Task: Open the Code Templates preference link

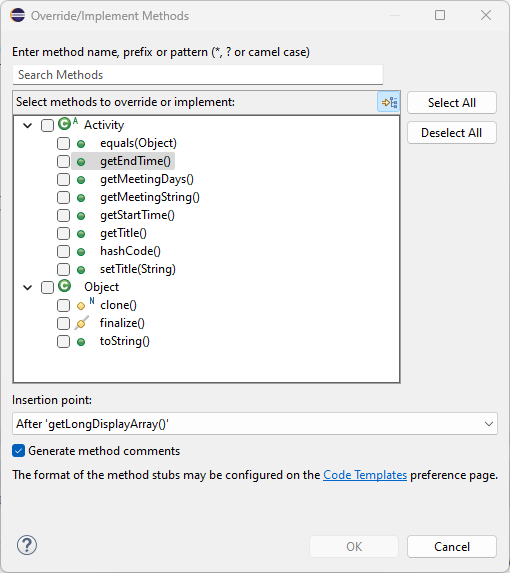Action: pyautogui.click(x=365, y=475)
